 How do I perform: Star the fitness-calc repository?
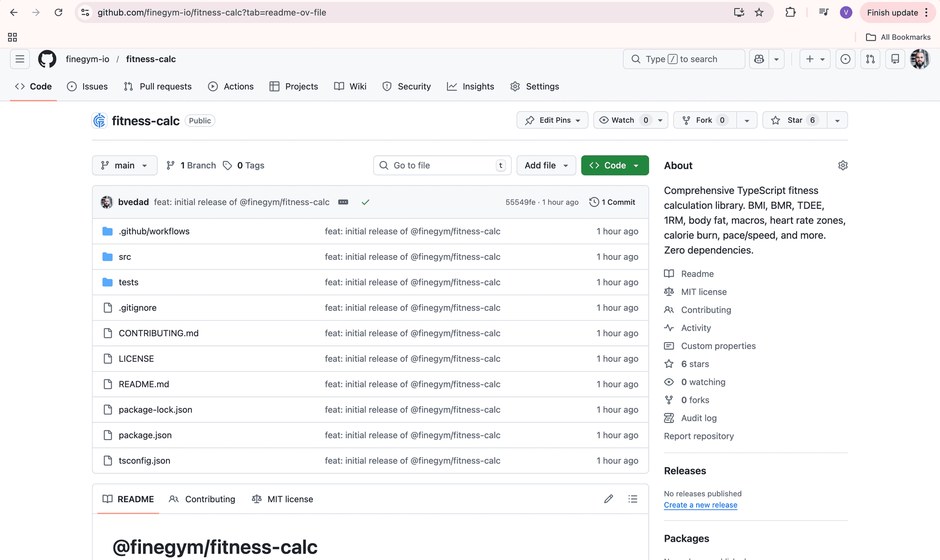[x=794, y=120]
